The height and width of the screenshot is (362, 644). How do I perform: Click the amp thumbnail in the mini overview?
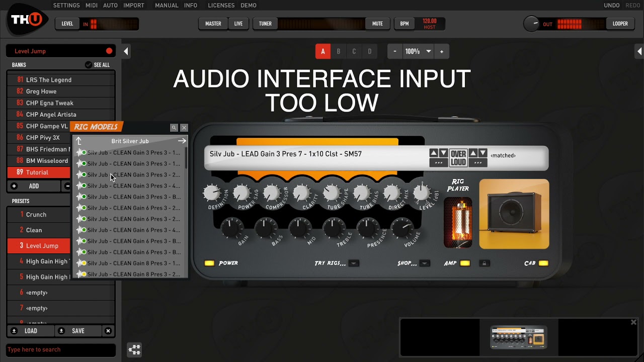click(519, 337)
